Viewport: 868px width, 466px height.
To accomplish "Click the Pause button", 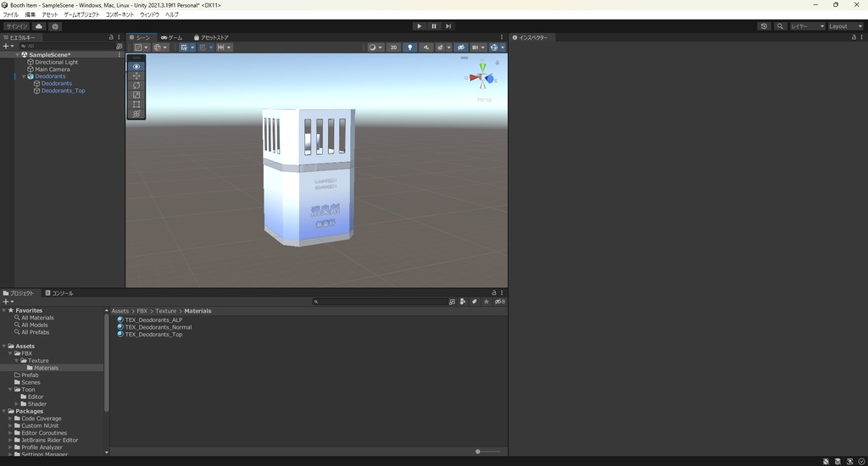I will coord(434,26).
